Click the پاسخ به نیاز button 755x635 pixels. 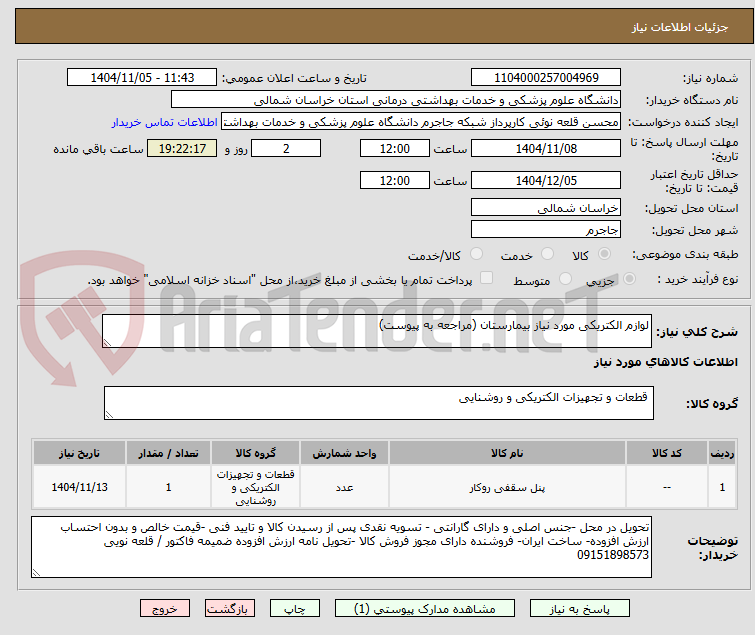point(580,609)
